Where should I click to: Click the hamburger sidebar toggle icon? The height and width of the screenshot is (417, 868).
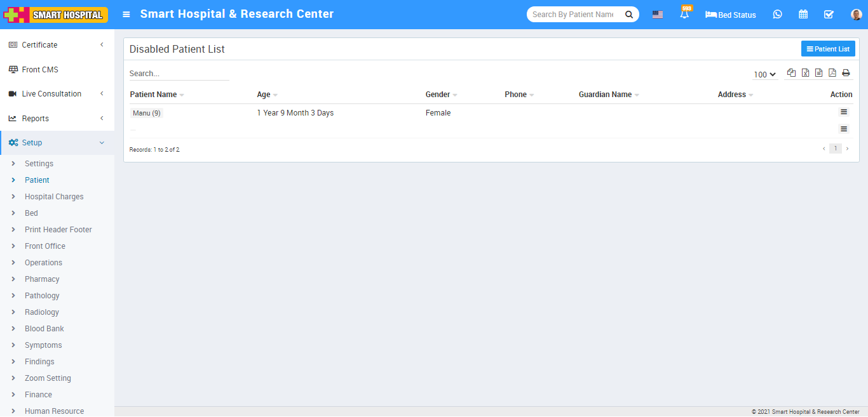pyautogui.click(x=126, y=15)
